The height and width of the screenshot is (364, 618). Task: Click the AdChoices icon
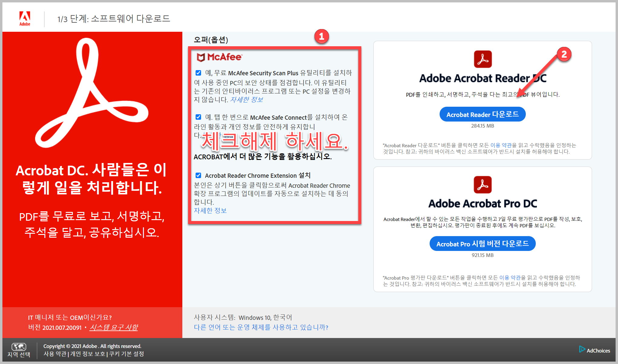pos(582,349)
